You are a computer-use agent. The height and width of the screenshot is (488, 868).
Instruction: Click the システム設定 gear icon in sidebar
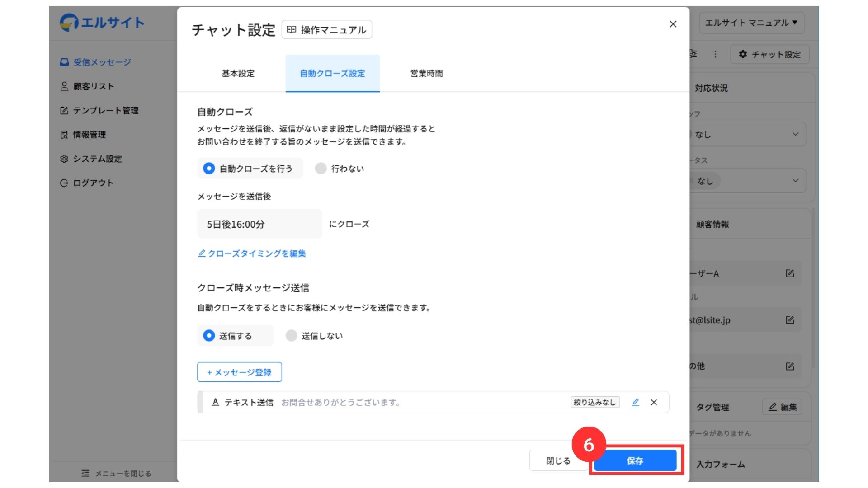[64, 159]
